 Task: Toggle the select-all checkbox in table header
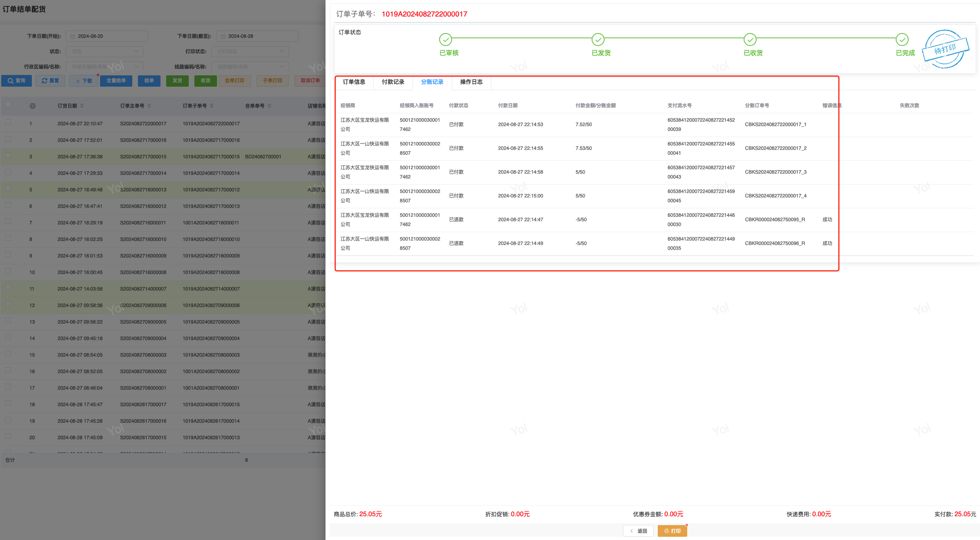8,105
